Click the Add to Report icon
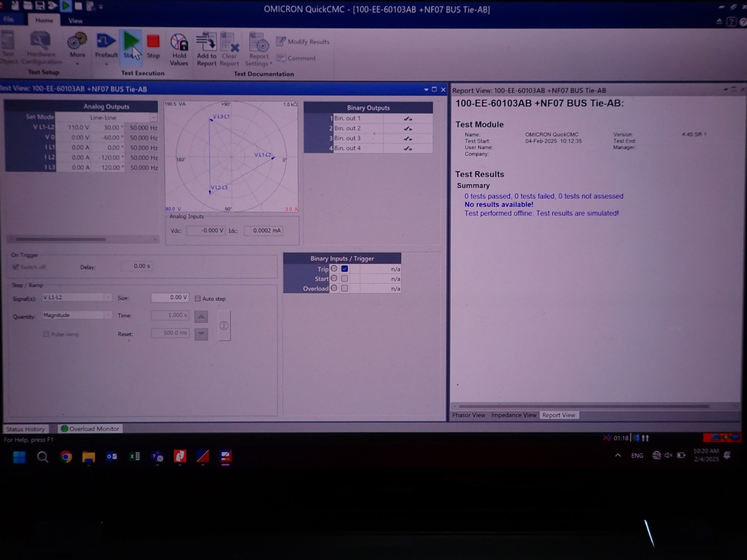Image resolution: width=747 pixels, height=560 pixels. tap(206, 43)
